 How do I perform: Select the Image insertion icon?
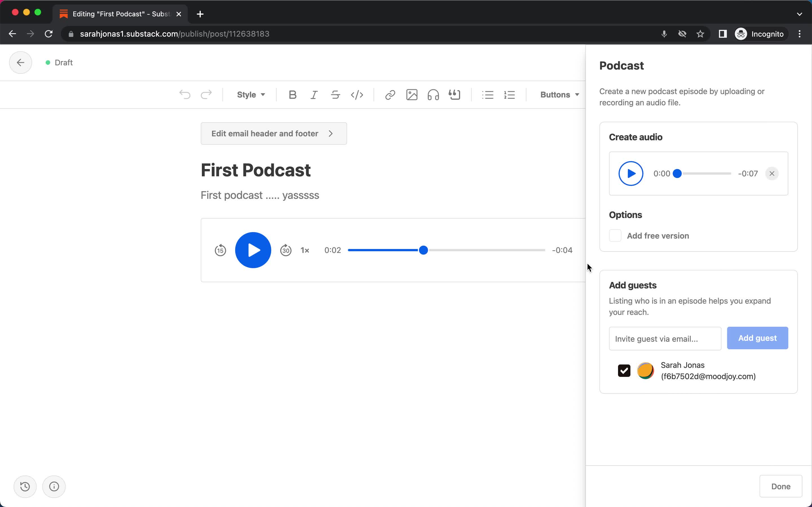(412, 95)
